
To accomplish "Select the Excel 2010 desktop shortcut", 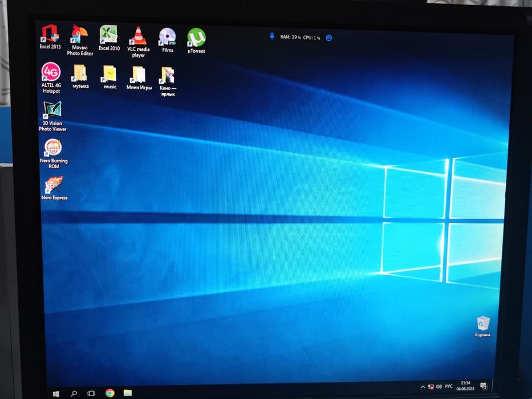I will click(x=109, y=38).
